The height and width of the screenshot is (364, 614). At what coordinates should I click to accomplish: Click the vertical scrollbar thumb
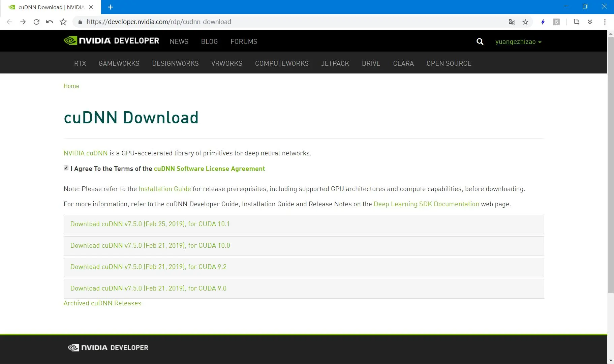(611, 165)
